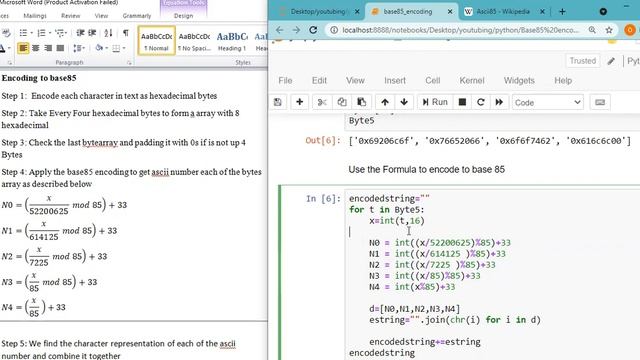Screen dimensions: 640x360
Task: Go back in the browser
Action: [280, 30]
